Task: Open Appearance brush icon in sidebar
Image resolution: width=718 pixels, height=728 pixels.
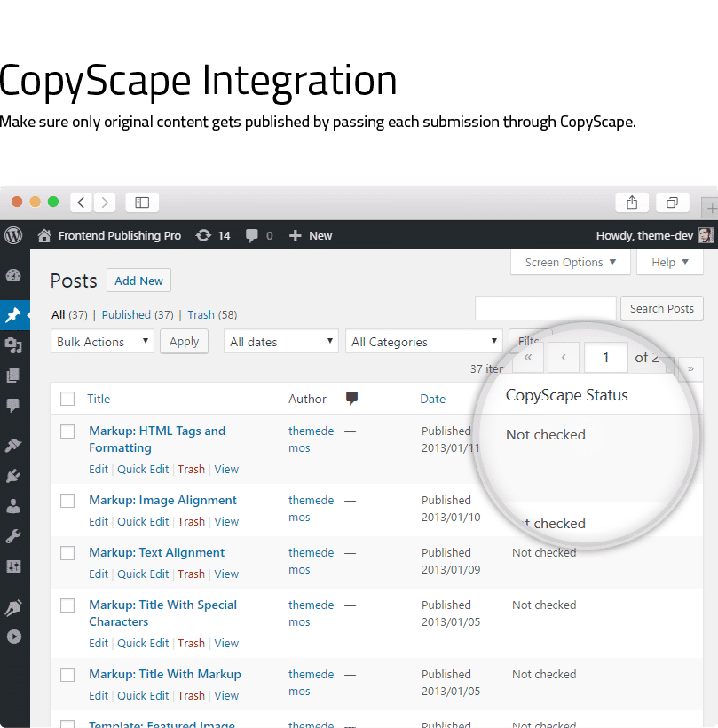Action: coord(13,446)
